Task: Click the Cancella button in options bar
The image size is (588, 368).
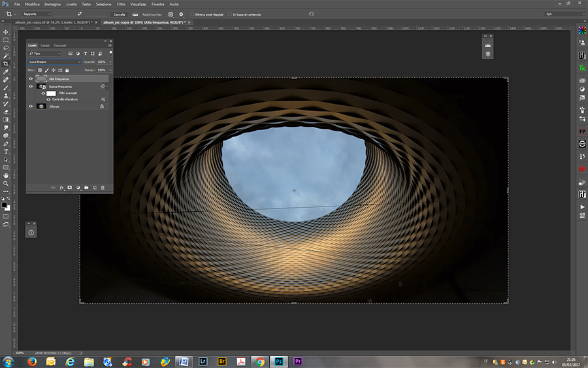Action: [119, 14]
